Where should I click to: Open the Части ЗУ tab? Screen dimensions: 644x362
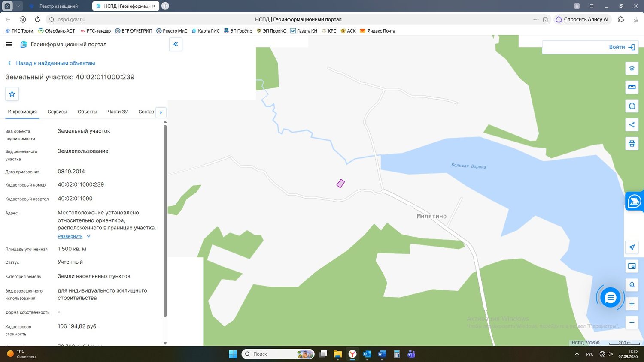pos(118,112)
